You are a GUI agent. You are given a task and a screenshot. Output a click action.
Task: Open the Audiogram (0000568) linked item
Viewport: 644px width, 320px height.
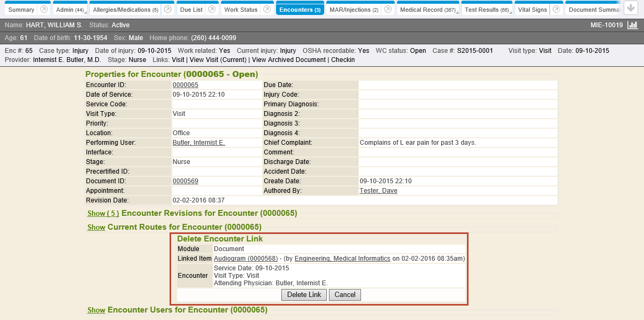point(246,259)
